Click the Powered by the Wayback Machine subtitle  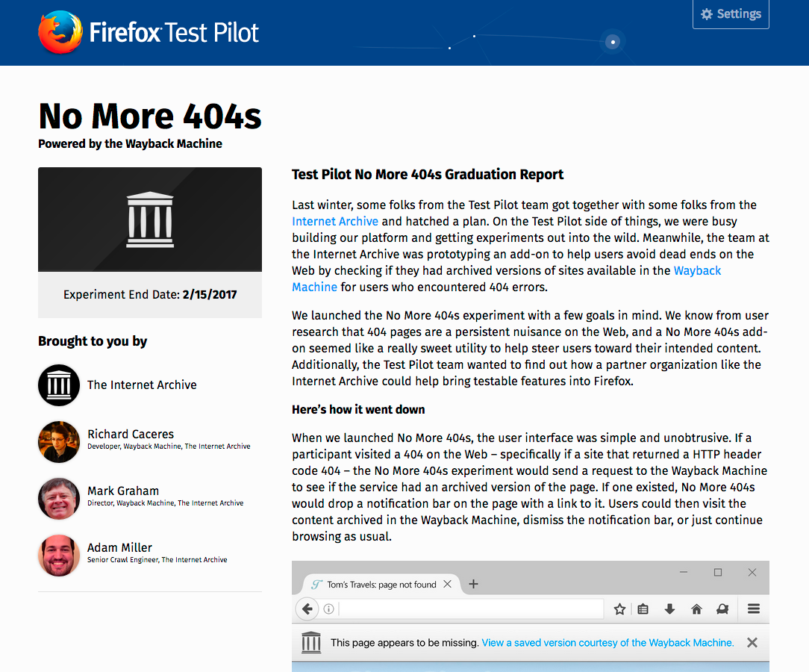(130, 143)
